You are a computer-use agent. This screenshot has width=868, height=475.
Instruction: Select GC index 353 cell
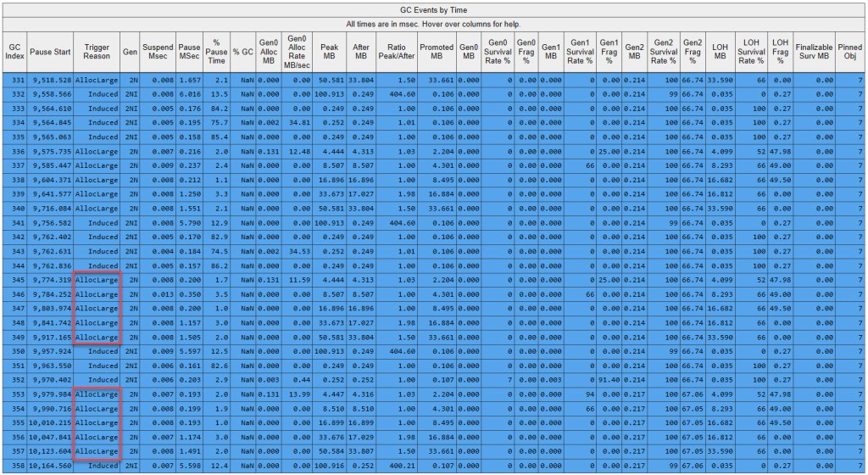(14, 394)
